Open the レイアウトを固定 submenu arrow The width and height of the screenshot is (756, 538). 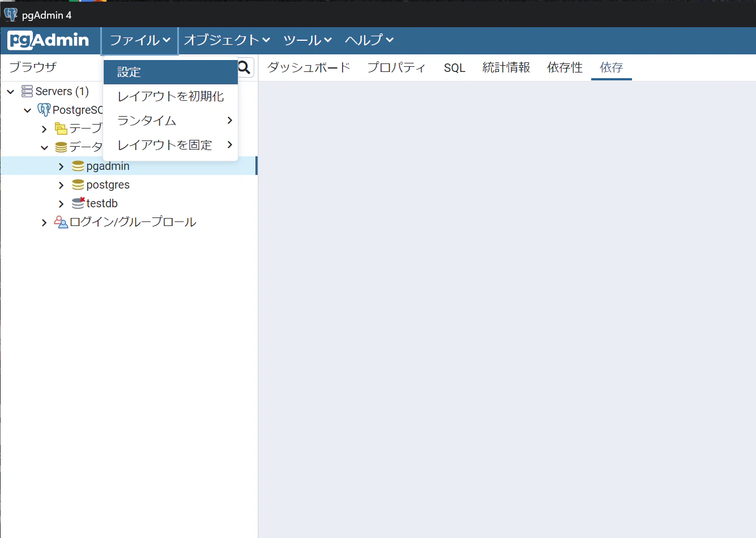point(229,144)
